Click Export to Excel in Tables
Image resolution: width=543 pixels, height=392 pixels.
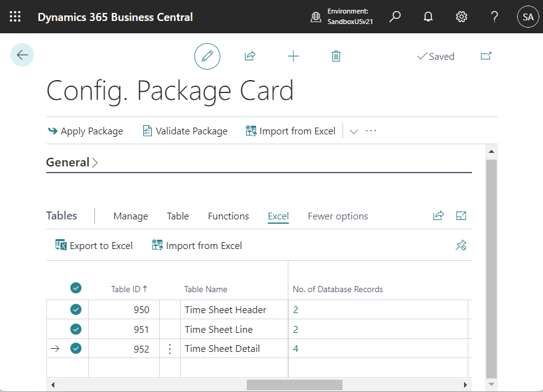94,246
